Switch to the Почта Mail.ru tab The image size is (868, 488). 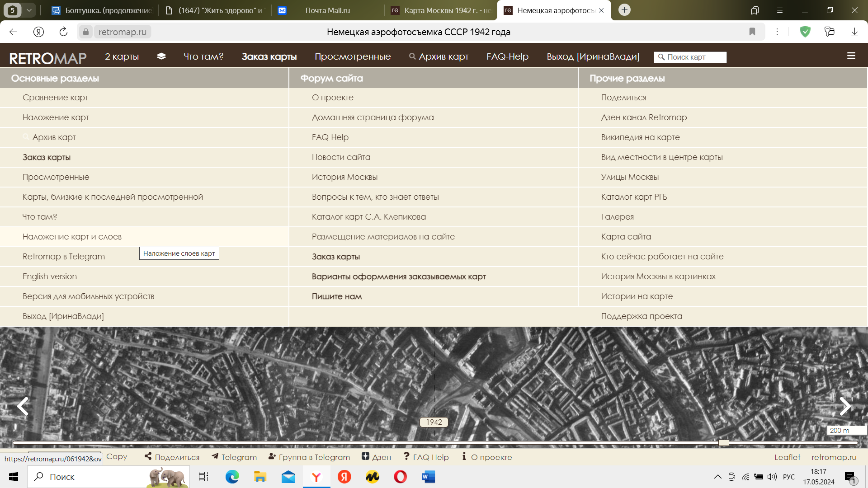coord(327,10)
